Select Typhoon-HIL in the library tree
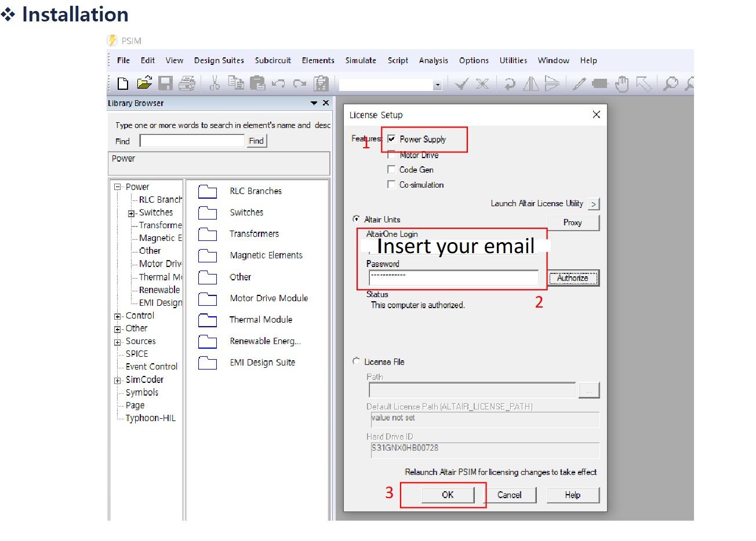Screen dimensions: 756x541 click(x=150, y=418)
